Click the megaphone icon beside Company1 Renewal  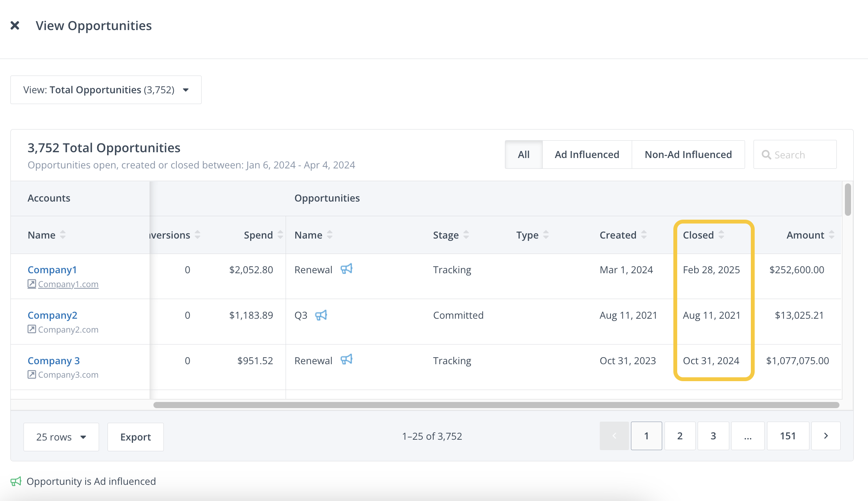[x=347, y=269]
